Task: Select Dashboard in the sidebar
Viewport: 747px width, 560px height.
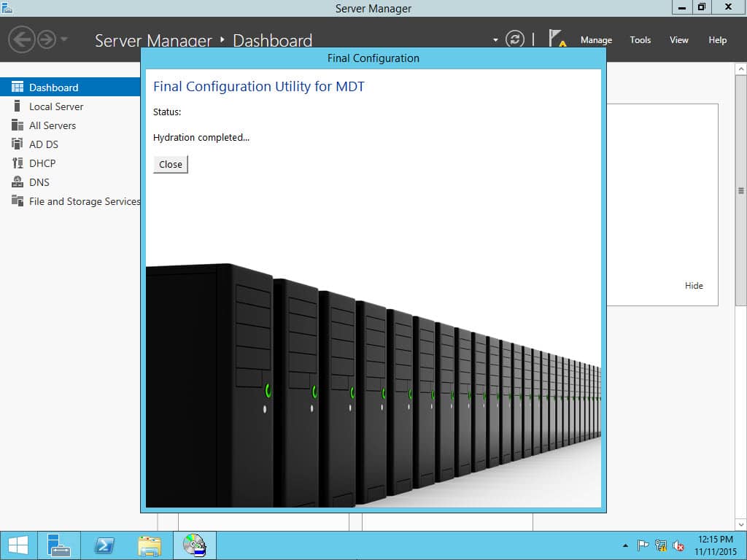Action: coord(70,87)
